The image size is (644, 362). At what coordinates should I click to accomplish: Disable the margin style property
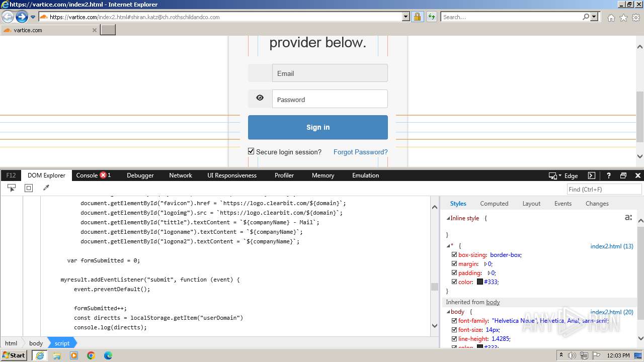pos(454,264)
